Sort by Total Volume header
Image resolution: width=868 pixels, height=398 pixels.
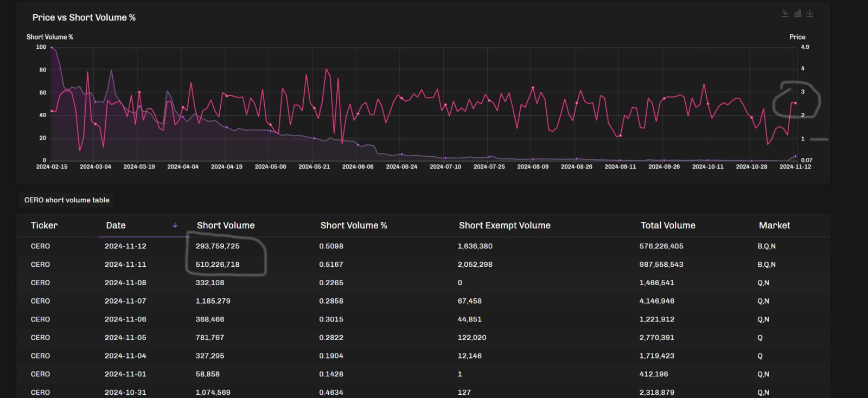(668, 226)
